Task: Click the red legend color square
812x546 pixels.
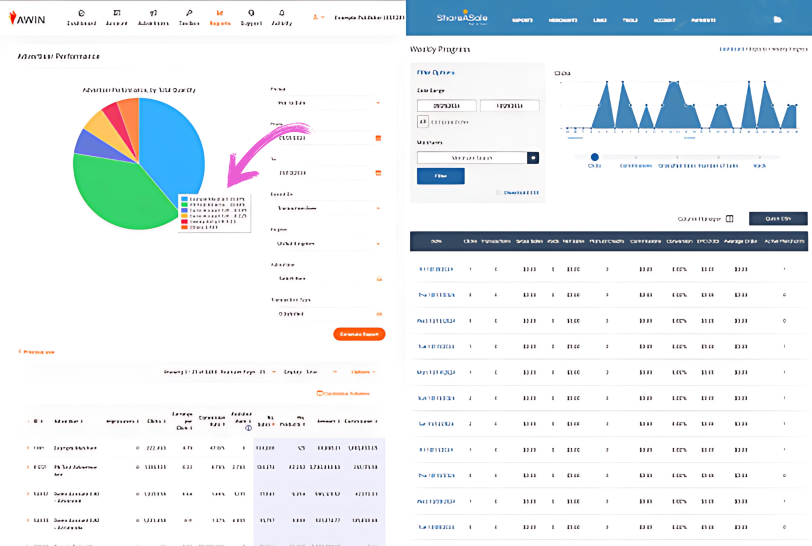Action: click(x=184, y=222)
